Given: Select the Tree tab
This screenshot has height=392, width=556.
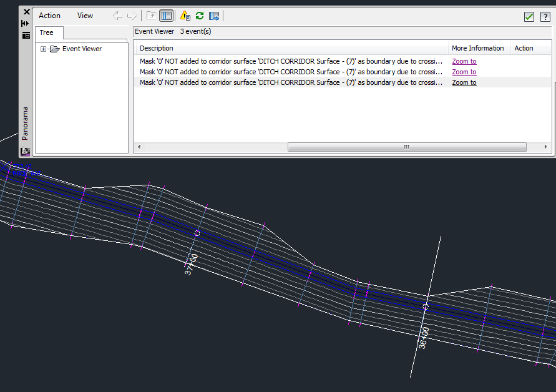Looking at the screenshot, I should pos(47,32).
